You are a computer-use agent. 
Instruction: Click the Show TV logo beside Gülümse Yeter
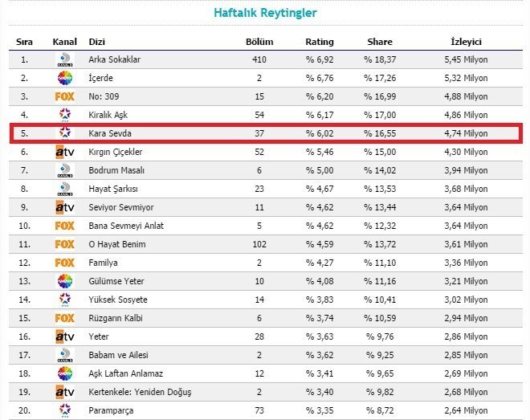(x=65, y=281)
